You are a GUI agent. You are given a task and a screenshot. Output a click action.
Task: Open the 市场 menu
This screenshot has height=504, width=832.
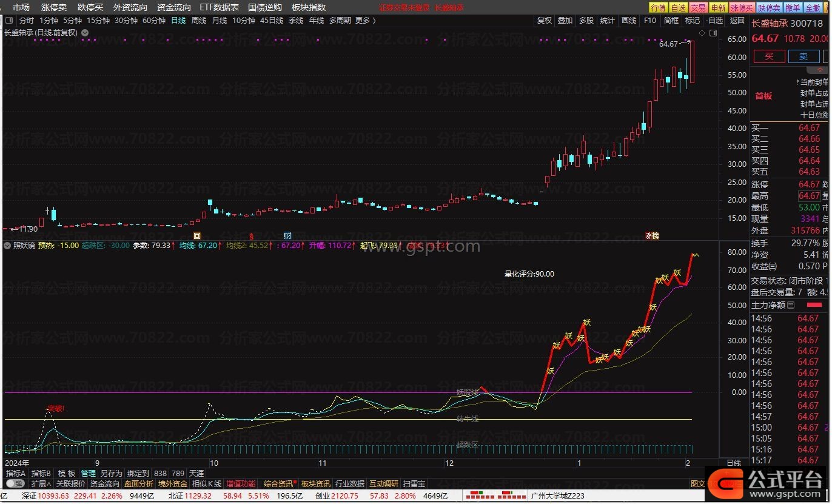[21, 7]
